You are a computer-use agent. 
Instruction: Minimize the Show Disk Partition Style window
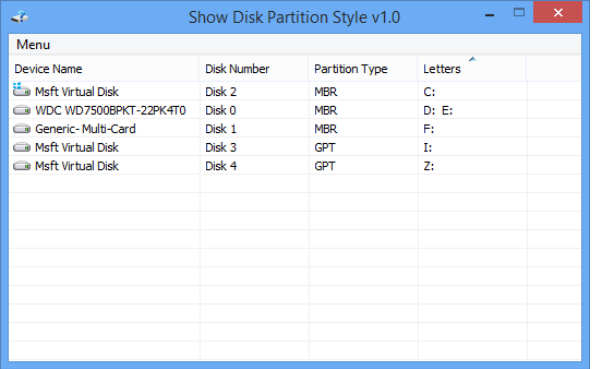point(490,15)
